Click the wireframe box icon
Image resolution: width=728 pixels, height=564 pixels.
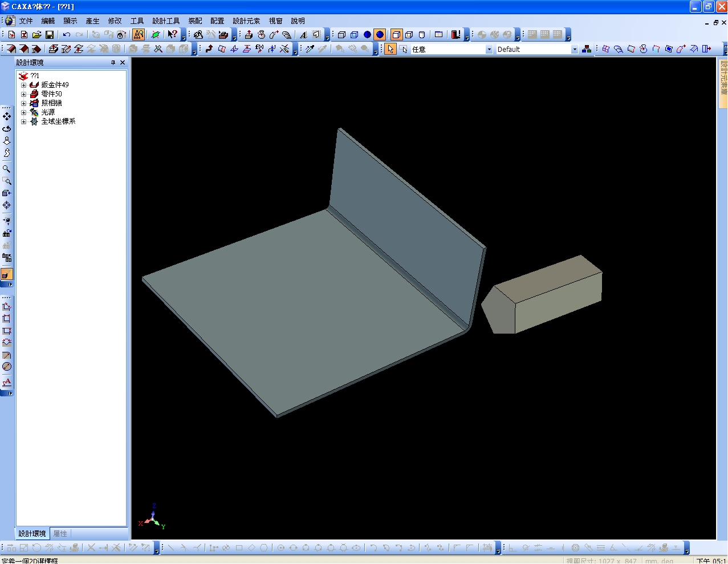(x=341, y=35)
